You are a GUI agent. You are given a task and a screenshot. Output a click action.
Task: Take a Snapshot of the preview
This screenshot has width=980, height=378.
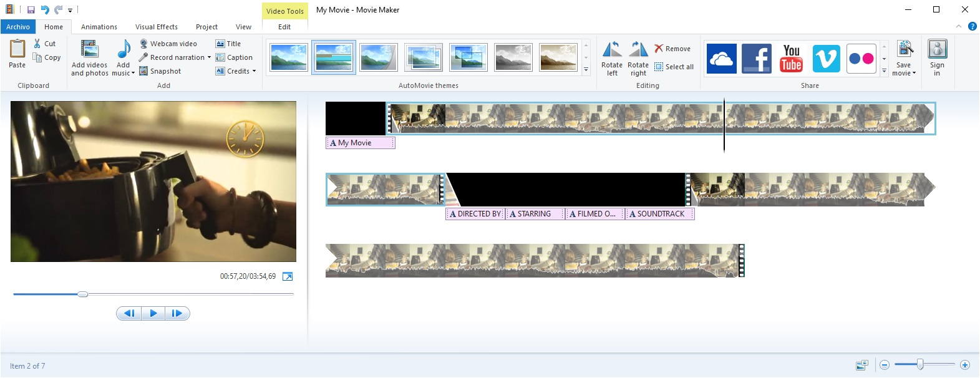160,71
